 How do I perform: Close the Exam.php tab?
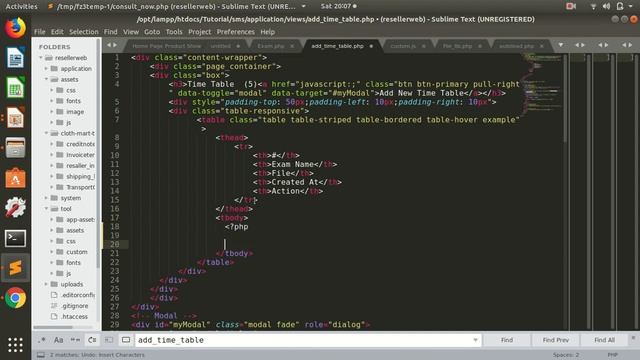pyautogui.click(x=292, y=46)
